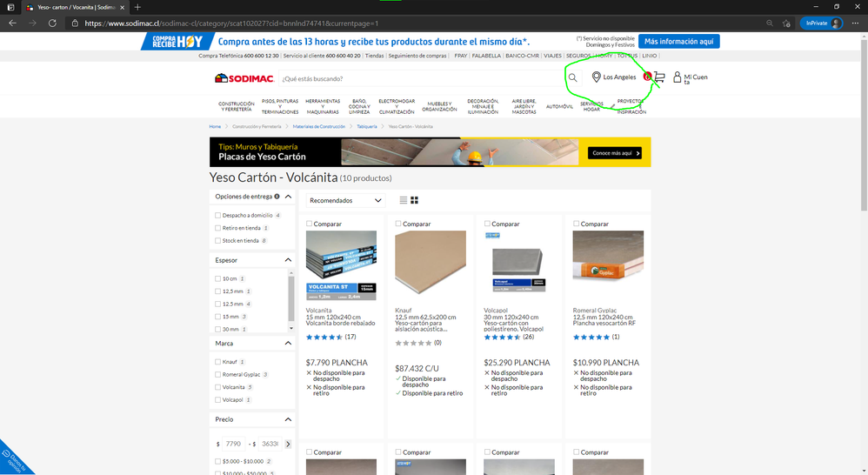
Task: Click maximum price input field
Action: pos(270,444)
